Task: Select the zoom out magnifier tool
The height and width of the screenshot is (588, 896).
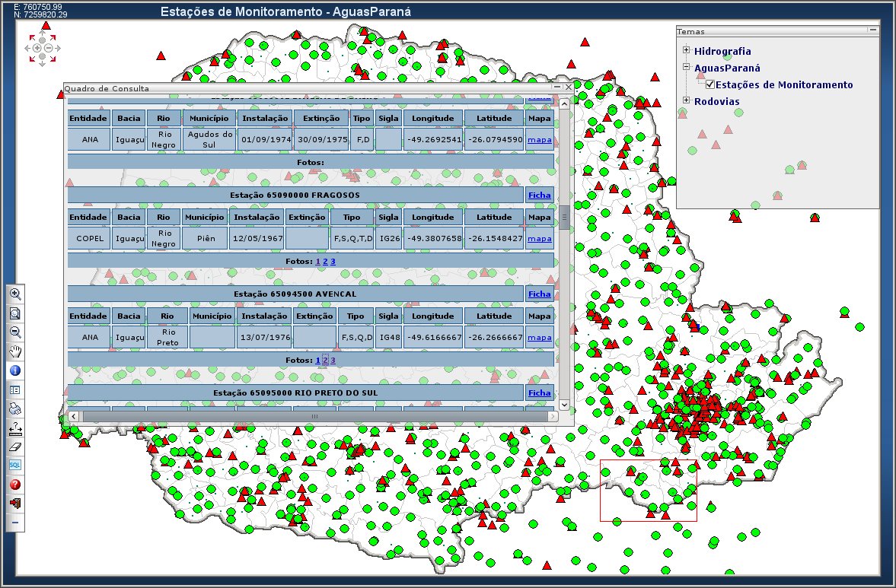Action: tap(15, 332)
